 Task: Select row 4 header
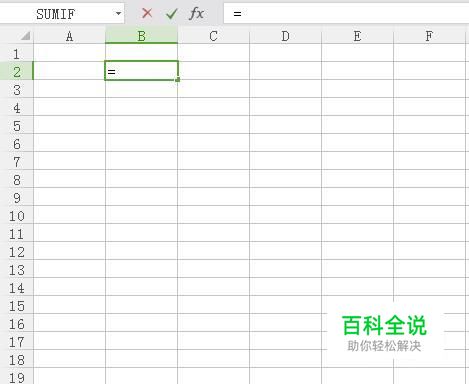pyautogui.click(x=17, y=107)
